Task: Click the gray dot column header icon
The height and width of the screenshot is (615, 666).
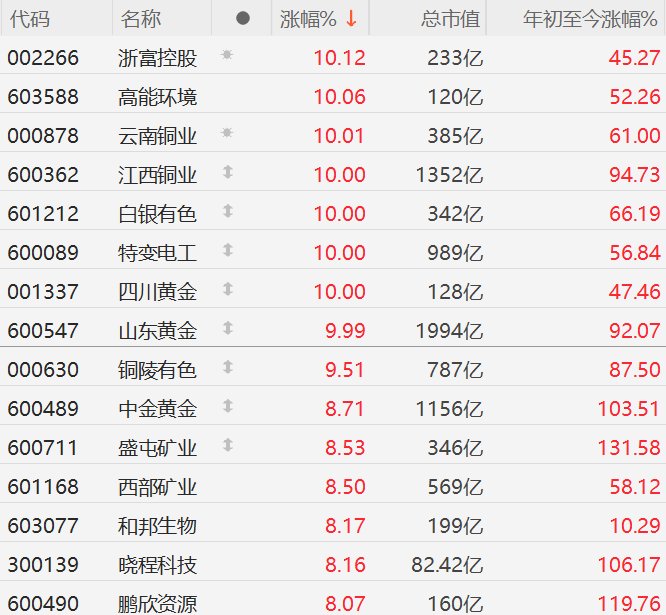Action: (x=242, y=19)
